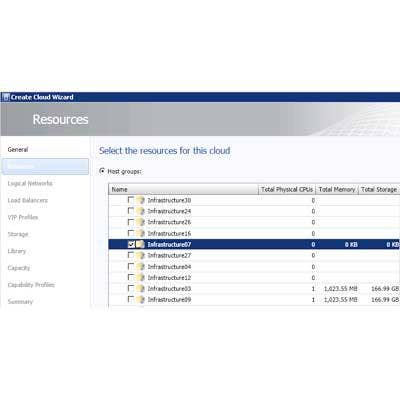Check the Infrastructure30 checkbox
400x400 pixels.
click(131, 200)
